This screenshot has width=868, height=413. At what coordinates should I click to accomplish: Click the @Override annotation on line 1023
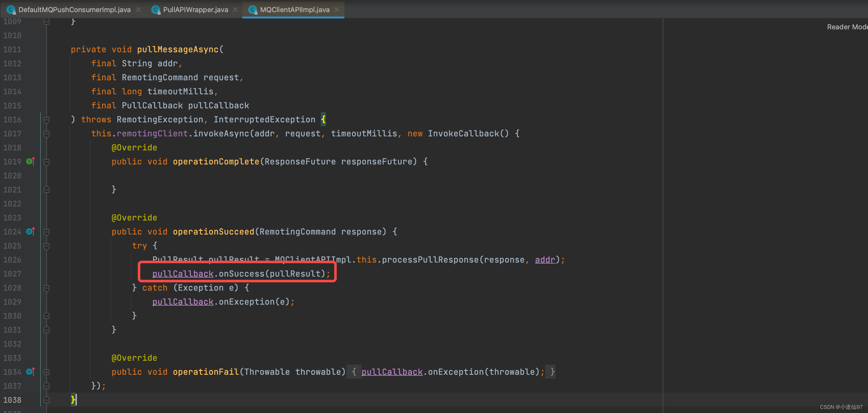click(134, 217)
